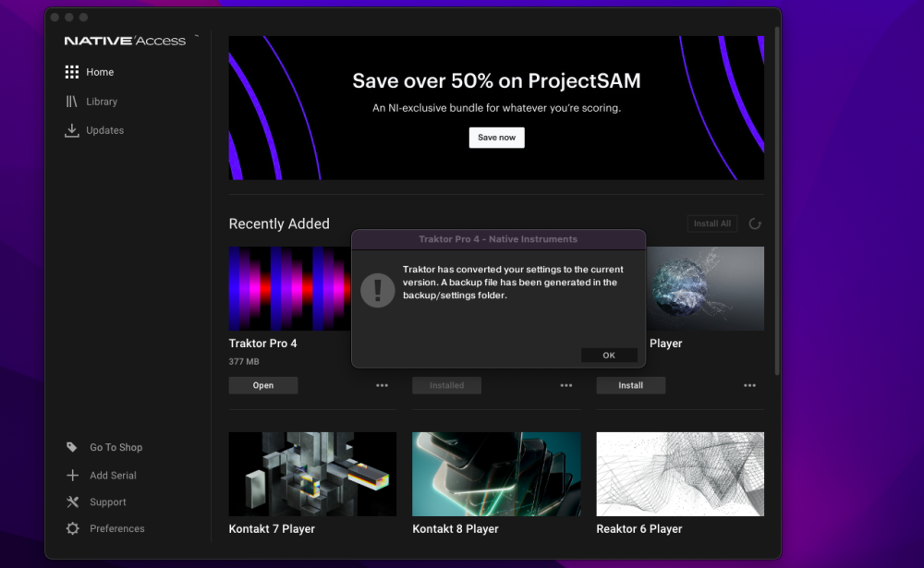Click the Updates download arrow icon
The image size is (924, 568).
(x=71, y=130)
